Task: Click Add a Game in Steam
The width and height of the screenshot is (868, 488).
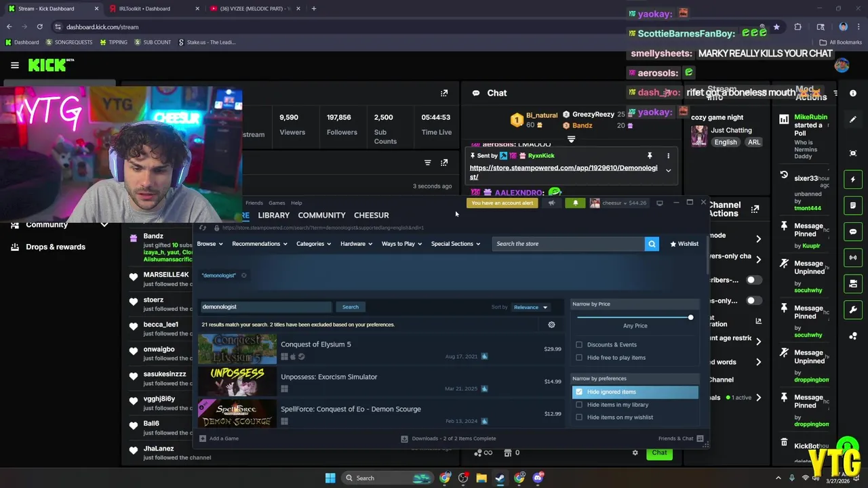Action: pos(218,439)
